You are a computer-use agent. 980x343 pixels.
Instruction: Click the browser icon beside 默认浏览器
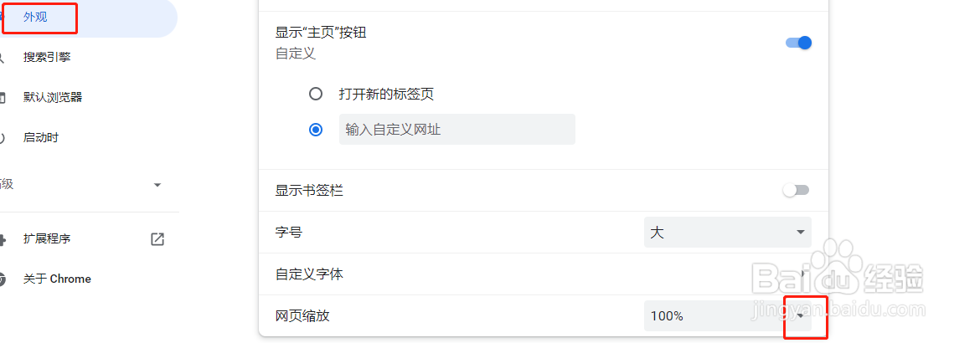pos(3,98)
